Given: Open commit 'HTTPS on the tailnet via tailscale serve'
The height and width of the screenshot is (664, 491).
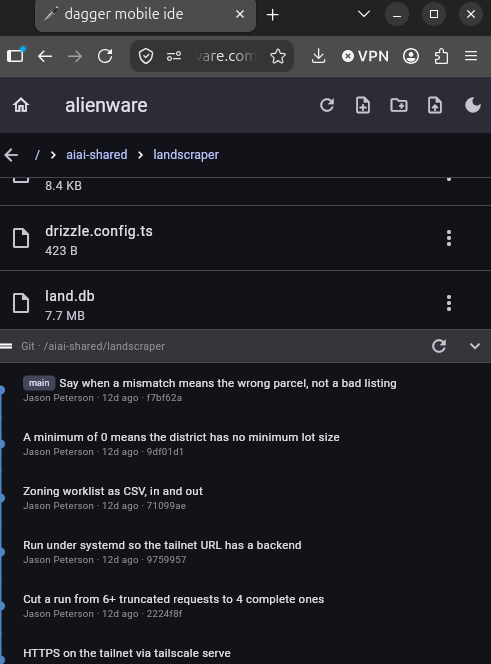Looking at the screenshot, I should click(x=127, y=653).
